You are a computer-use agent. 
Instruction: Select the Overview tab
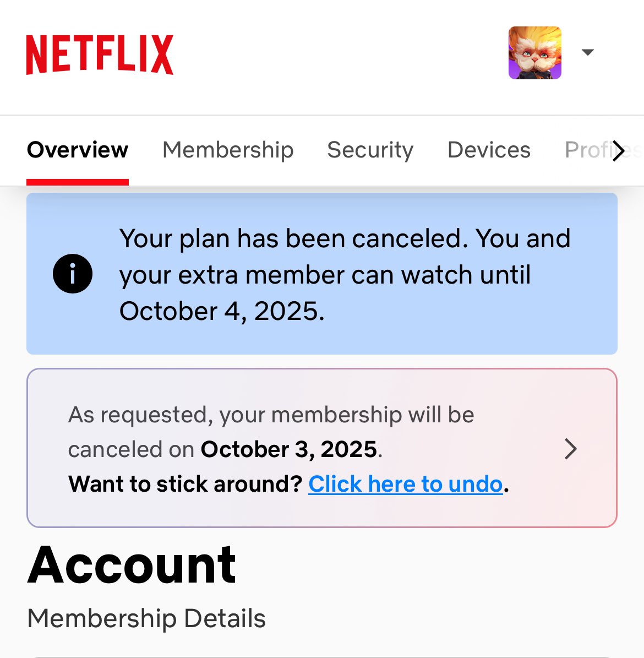tap(78, 150)
